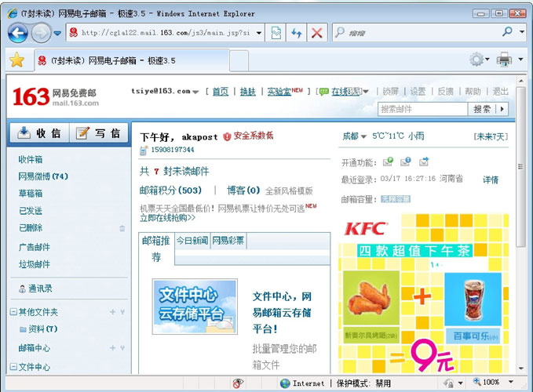Image resolution: width=533 pixels, height=392 pixels.
Task: Open the address bar URL dropdown
Action: tap(259, 33)
